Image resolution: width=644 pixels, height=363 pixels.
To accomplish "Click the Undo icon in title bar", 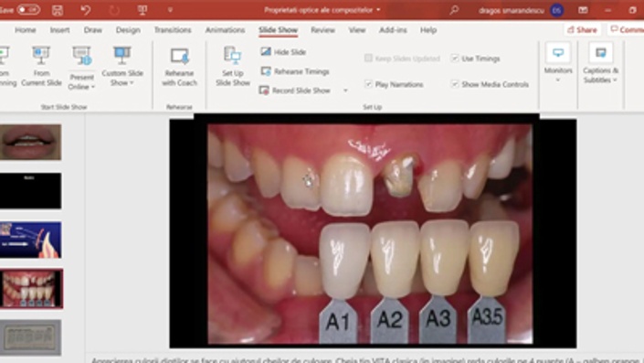I will point(86,10).
